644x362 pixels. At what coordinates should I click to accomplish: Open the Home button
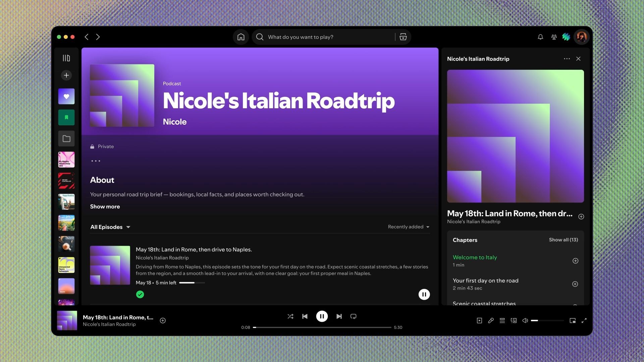click(x=241, y=37)
